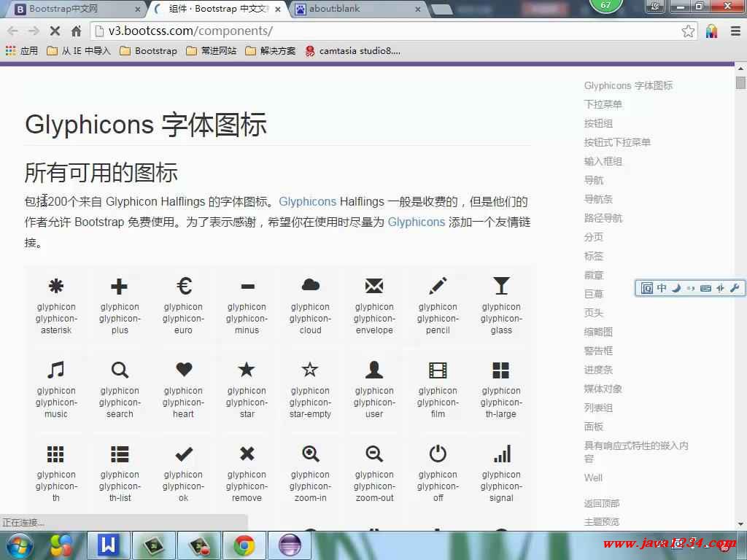This screenshot has width=747, height=560.
Task: Click the glyphicon-zoom-out icon
Action: 374,454
